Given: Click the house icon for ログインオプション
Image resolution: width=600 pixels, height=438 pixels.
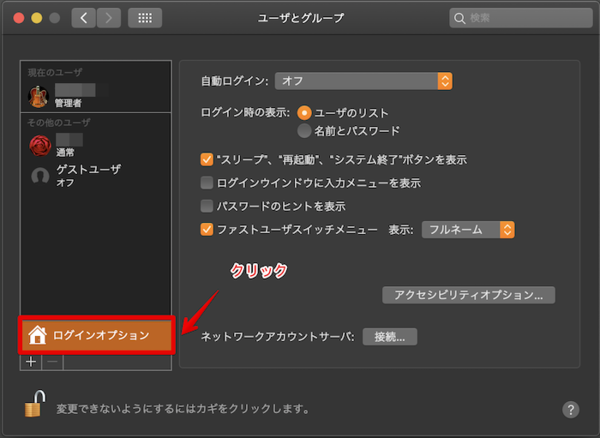Looking at the screenshot, I should [38, 335].
